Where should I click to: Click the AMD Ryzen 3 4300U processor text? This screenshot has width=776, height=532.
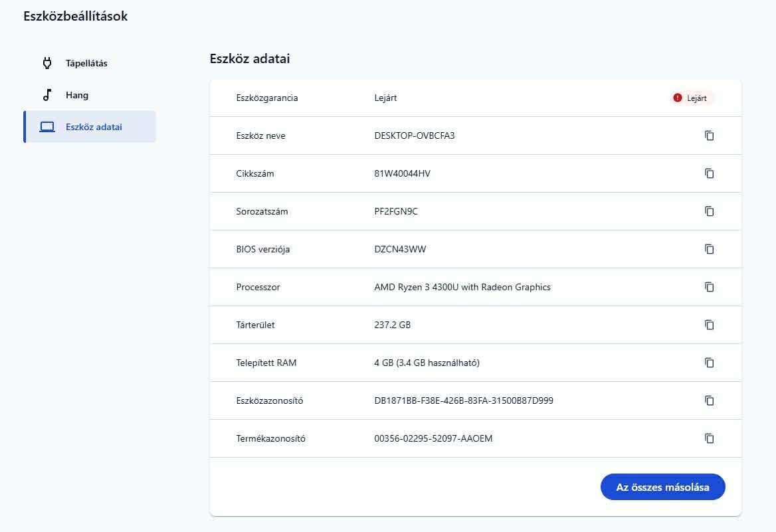(x=462, y=287)
